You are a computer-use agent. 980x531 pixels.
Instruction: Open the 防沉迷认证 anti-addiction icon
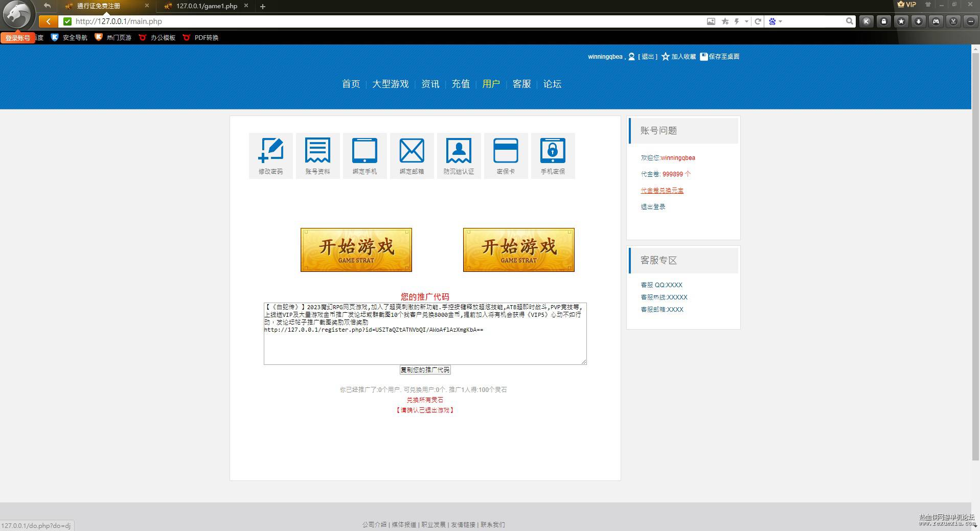pyautogui.click(x=459, y=156)
